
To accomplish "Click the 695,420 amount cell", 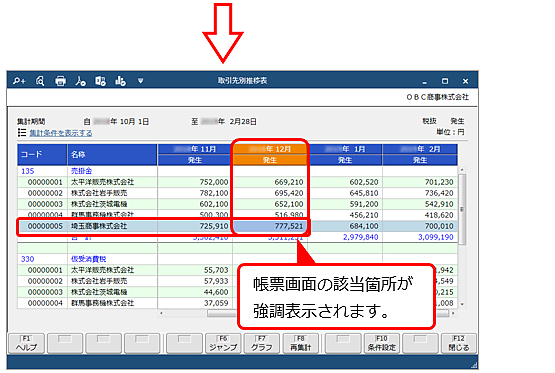I will point(270,193).
